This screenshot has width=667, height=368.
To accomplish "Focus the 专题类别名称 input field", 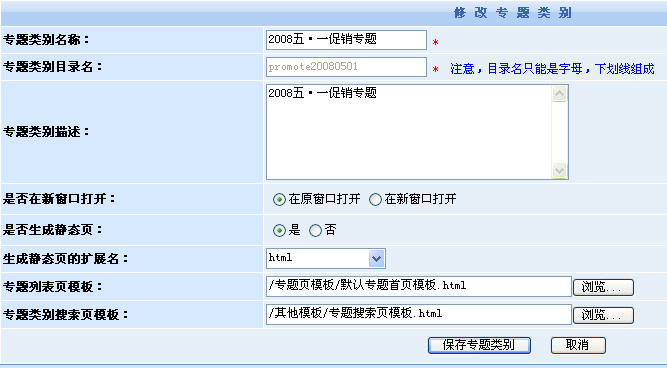I will pos(346,40).
